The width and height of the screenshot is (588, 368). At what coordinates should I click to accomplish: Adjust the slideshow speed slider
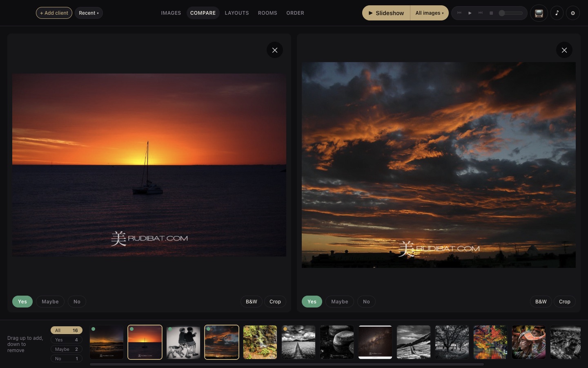tap(511, 13)
